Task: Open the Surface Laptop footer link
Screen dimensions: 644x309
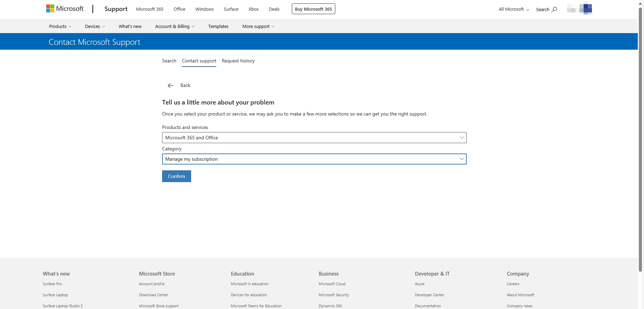Action: pos(55,295)
